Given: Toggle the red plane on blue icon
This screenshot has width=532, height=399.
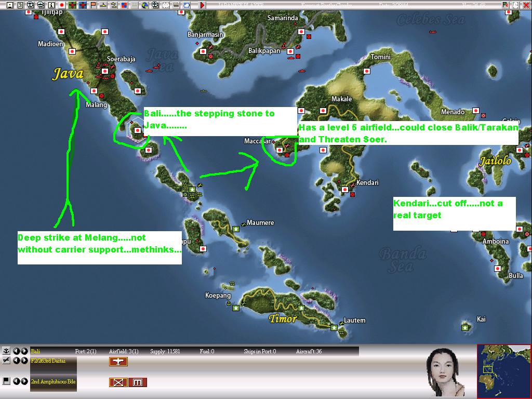Looking at the screenshot, I should (83, 5).
